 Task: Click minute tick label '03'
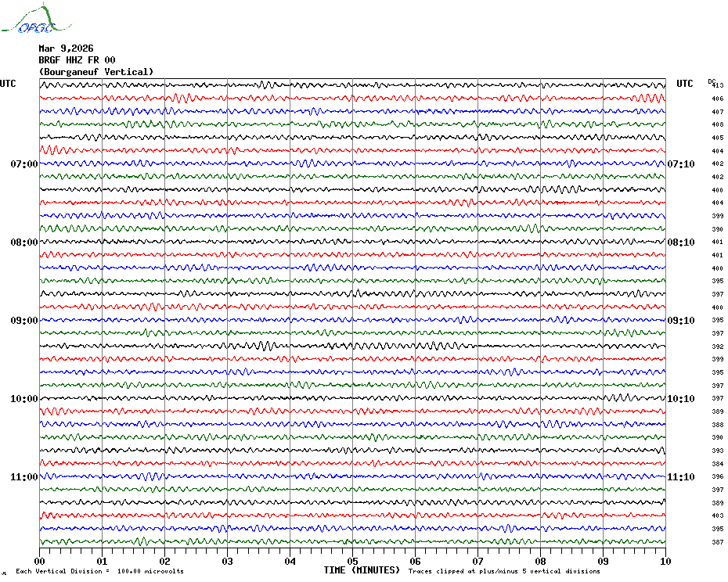click(228, 562)
